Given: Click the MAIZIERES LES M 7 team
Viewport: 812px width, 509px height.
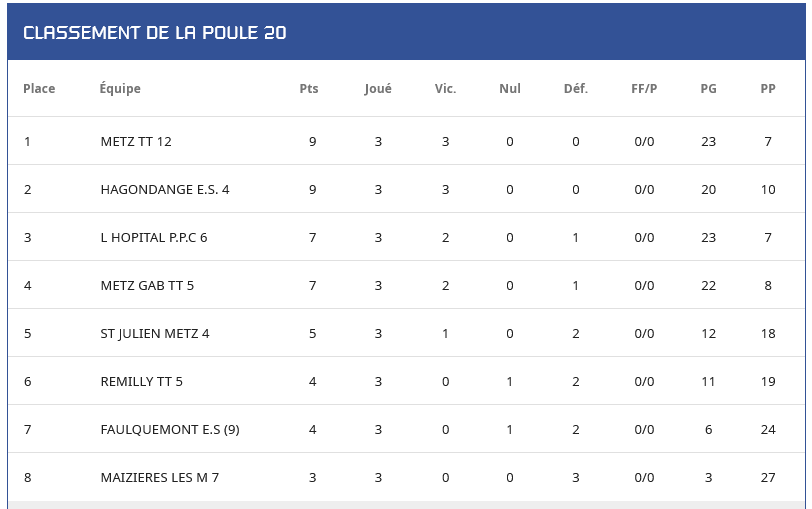Looking at the screenshot, I should (x=160, y=478).
